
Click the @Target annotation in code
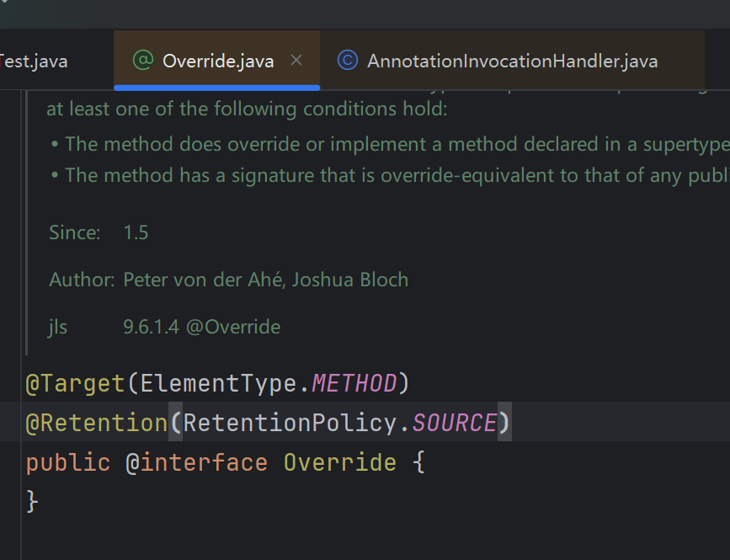tap(76, 384)
